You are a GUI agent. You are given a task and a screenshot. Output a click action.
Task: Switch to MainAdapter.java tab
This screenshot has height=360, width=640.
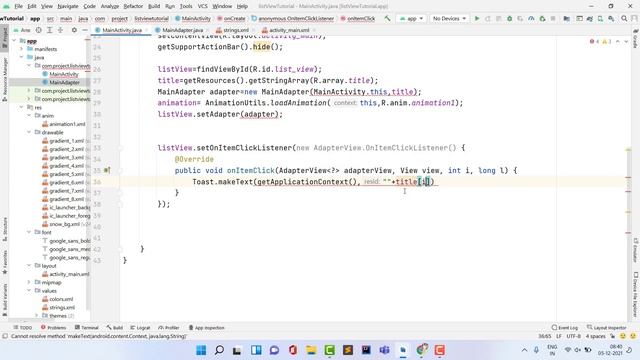(182, 30)
